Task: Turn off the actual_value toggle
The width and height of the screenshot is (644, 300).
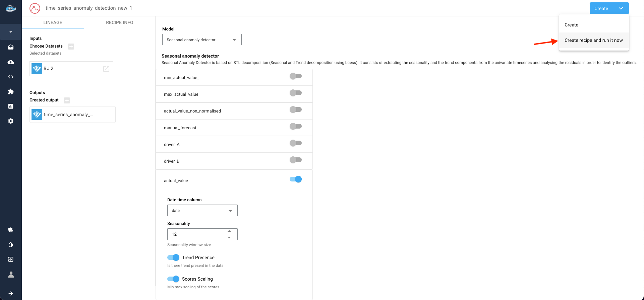Action: tap(296, 179)
